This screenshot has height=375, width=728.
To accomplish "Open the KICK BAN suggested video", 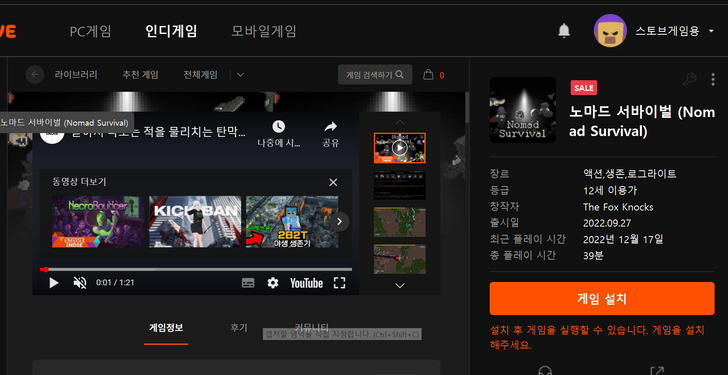I will [195, 222].
